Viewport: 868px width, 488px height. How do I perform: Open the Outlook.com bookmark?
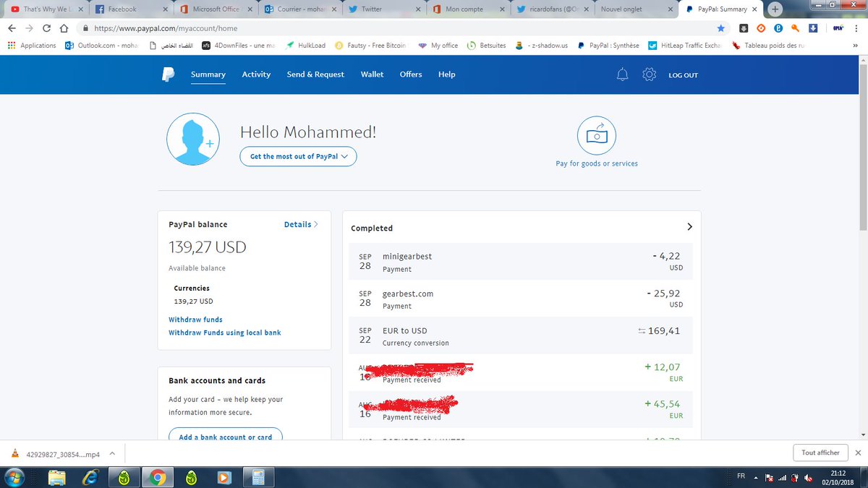point(101,45)
